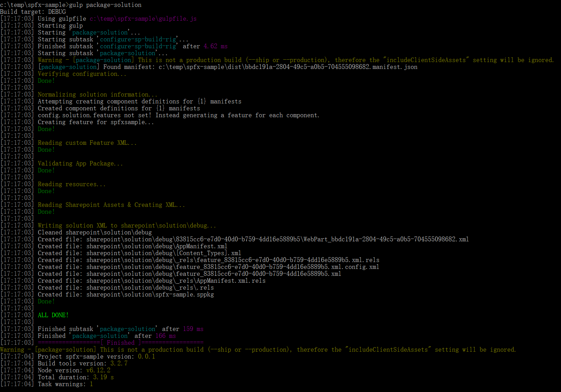Click the manifest.json file path
The image size is (561, 392).
pos(288,67)
